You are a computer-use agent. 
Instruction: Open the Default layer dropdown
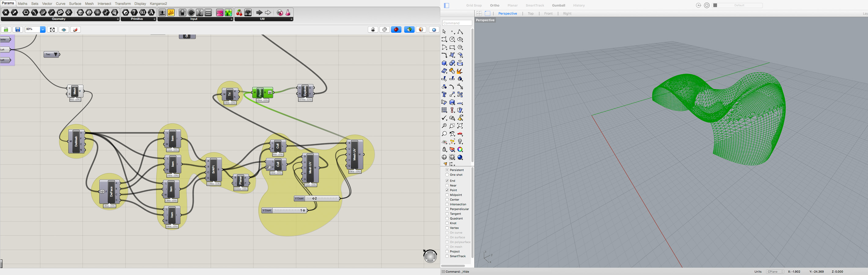(737, 5)
